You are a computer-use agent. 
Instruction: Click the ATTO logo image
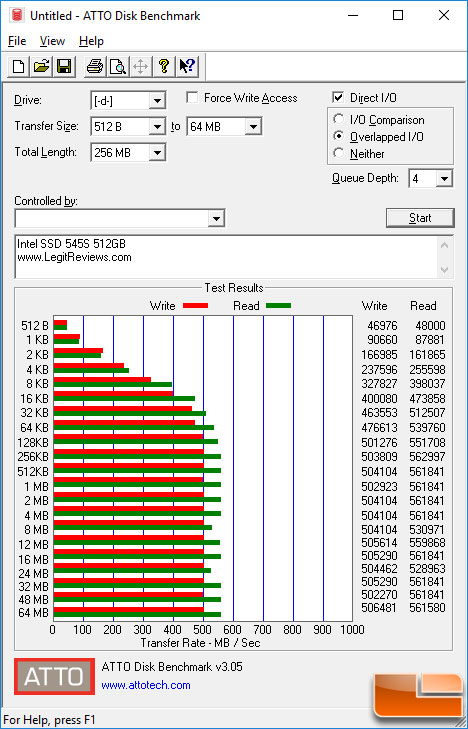pos(54,676)
